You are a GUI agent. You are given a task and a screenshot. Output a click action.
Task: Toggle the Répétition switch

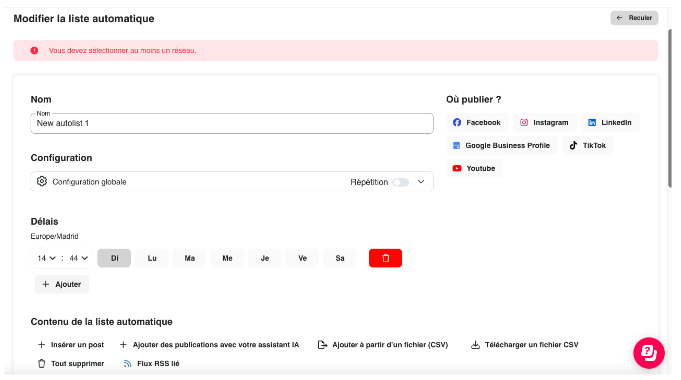point(400,182)
